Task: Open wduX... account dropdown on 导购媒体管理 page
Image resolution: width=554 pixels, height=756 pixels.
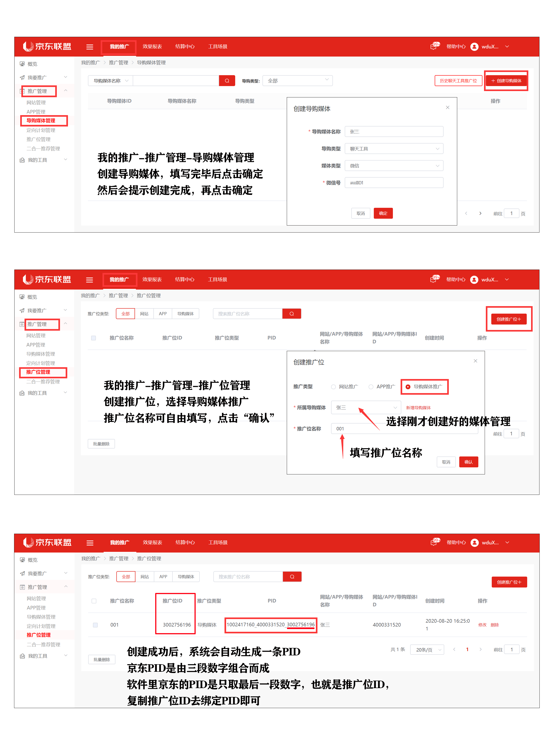Action: coord(507,47)
